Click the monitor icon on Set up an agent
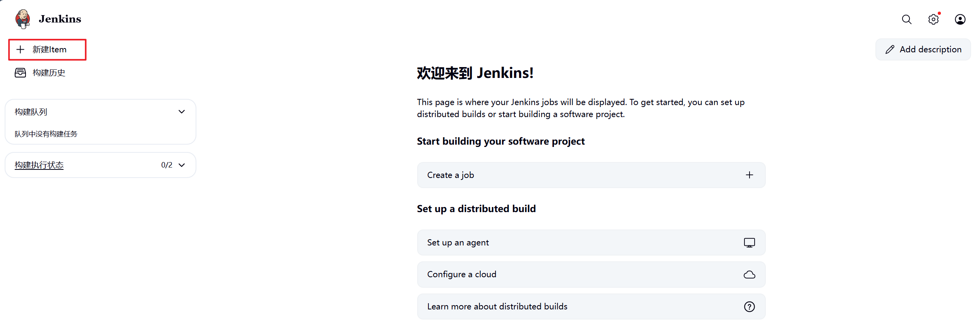The image size is (980, 335). coord(749,243)
